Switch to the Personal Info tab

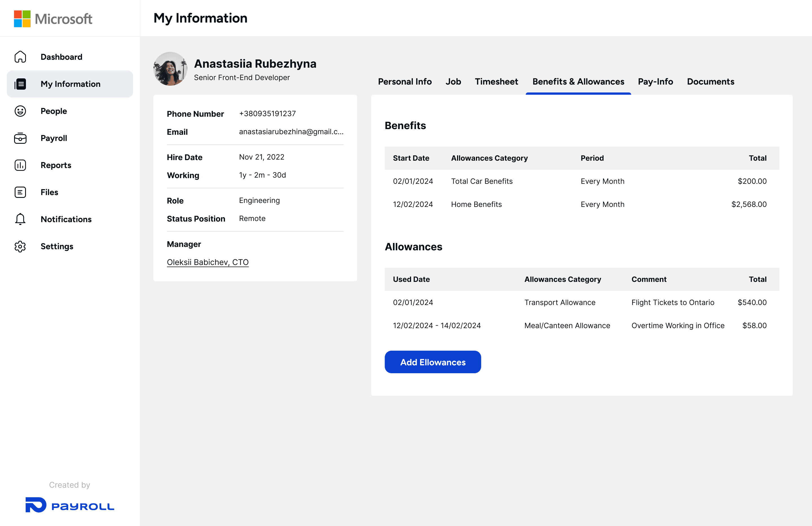click(x=405, y=82)
